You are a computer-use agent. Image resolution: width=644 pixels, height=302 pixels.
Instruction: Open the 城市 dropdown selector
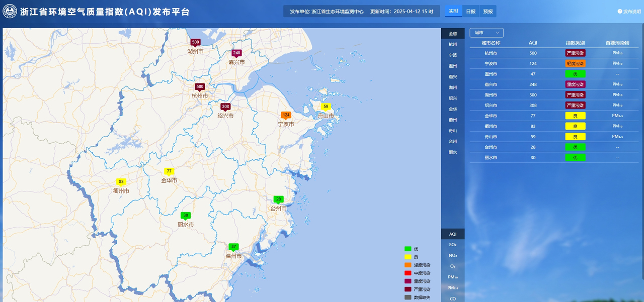[487, 33]
